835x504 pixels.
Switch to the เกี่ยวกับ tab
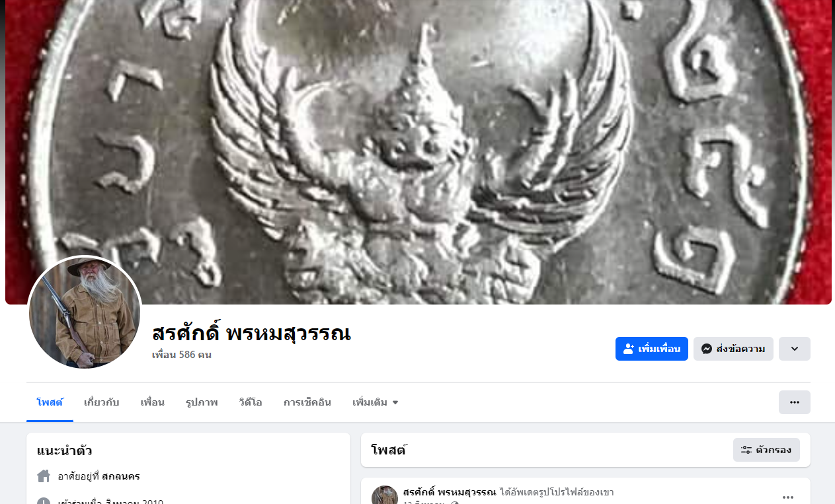[102, 402]
